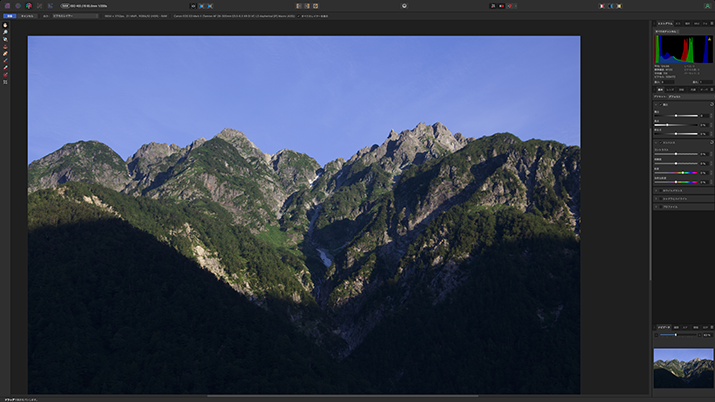Select the Overlay Paint brush tool
The height and width of the screenshot is (402, 715).
pyautogui.click(x=5, y=60)
